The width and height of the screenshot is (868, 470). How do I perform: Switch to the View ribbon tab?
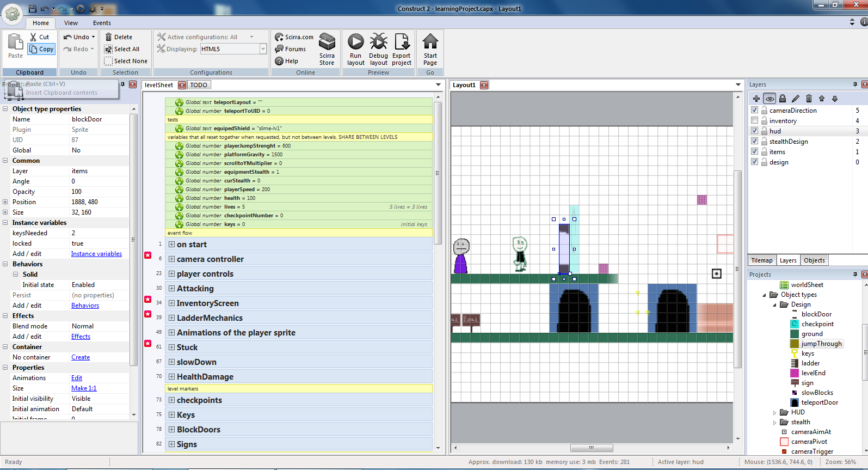click(x=71, y=23)
